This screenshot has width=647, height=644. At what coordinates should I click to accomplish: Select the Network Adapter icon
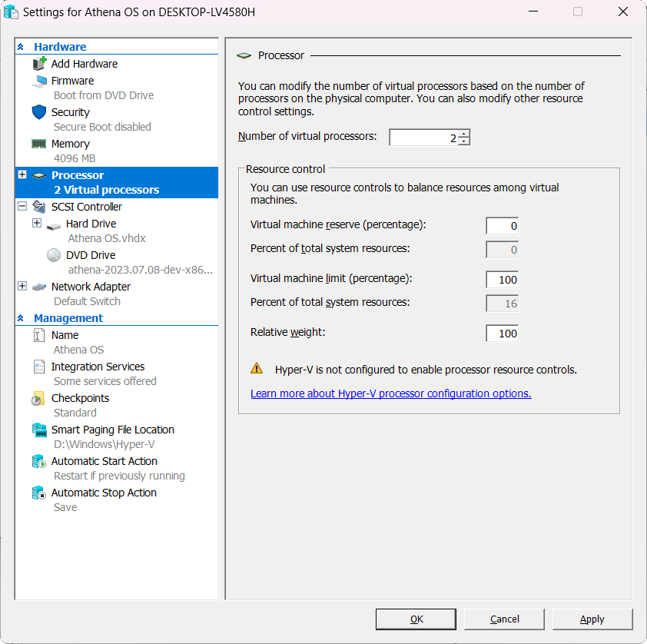point(39,287)
